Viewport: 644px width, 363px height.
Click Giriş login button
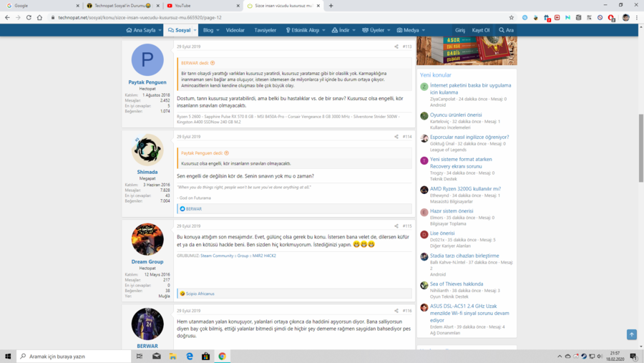460,30
